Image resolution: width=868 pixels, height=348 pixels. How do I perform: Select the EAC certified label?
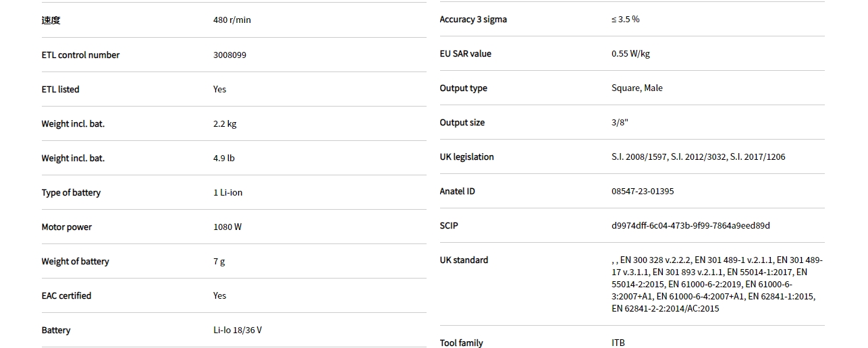[66, 296]
